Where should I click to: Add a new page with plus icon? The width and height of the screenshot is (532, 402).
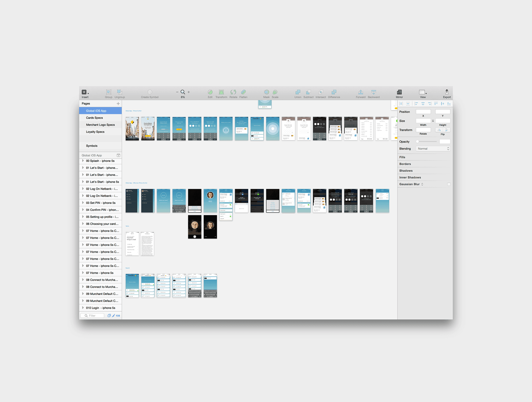[x=118, y=103]
